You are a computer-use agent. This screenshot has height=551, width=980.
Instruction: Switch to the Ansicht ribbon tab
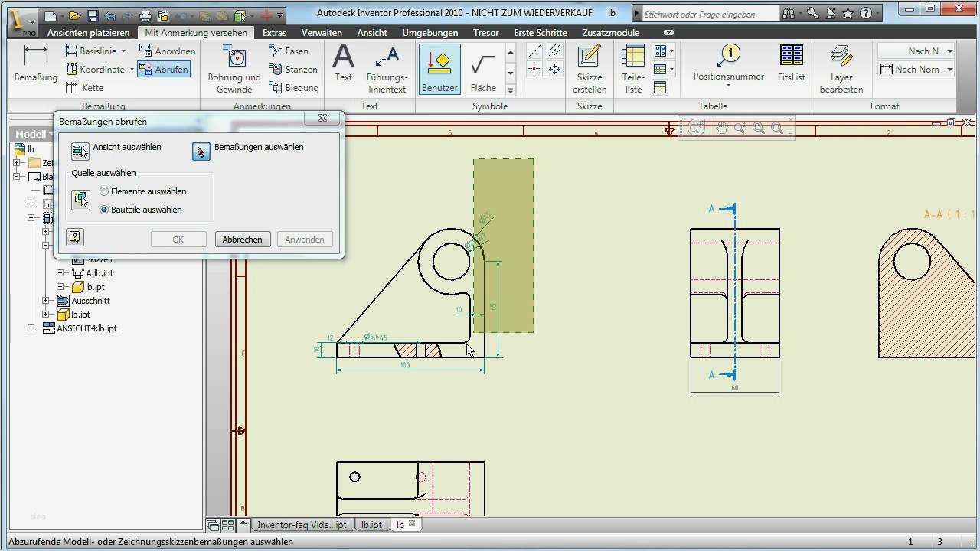coord(372,33)
